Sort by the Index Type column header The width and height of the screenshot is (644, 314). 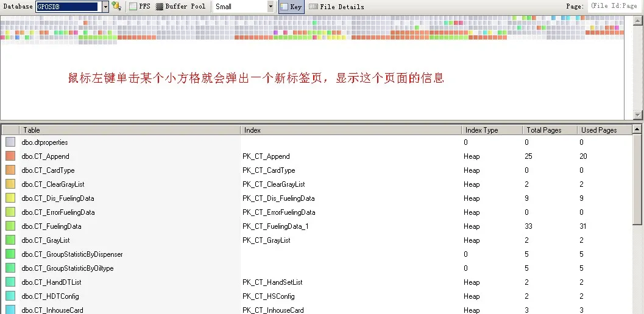pyautogui.click(x=492, y=130)
